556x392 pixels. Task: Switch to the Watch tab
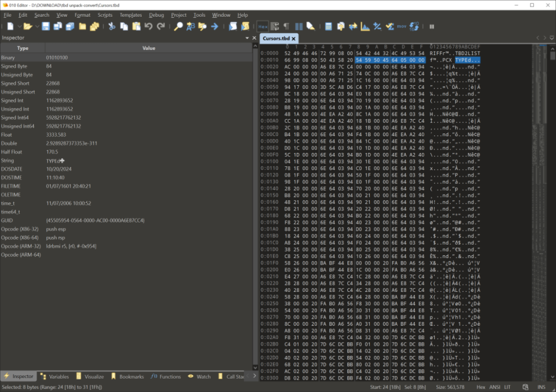[x=199, y=376]
